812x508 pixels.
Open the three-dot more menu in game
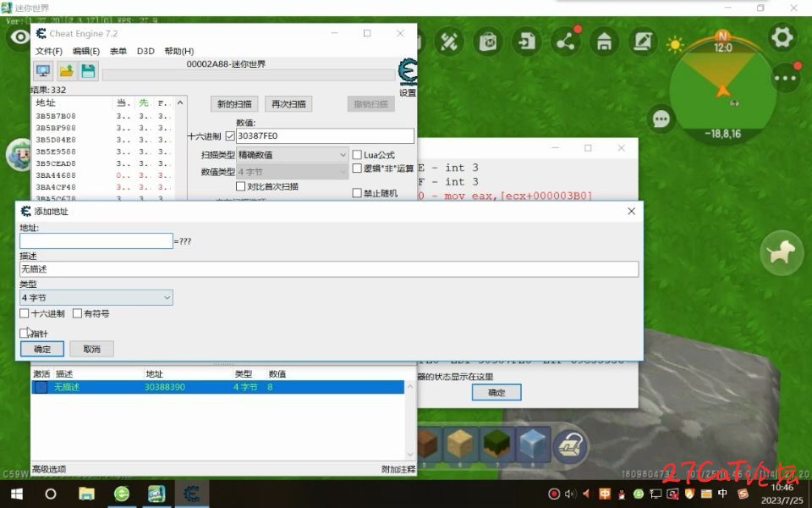(x=786, y=78)
